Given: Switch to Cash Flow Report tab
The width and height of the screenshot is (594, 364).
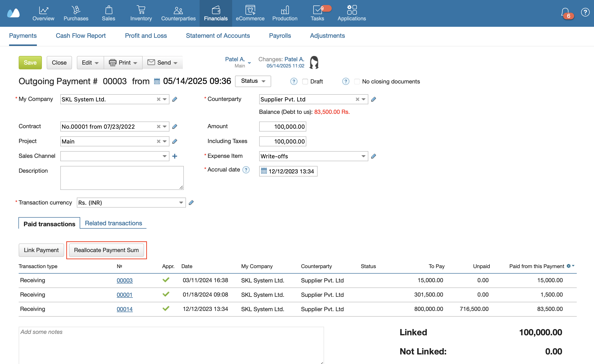Looking at the screenshot, I should [x=81, y=36].
